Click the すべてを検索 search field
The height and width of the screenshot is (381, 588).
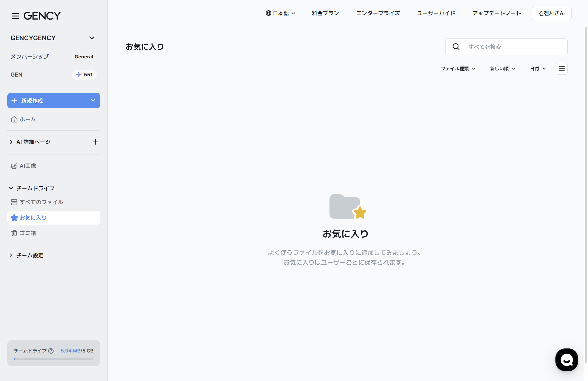[x=506, y=47]
